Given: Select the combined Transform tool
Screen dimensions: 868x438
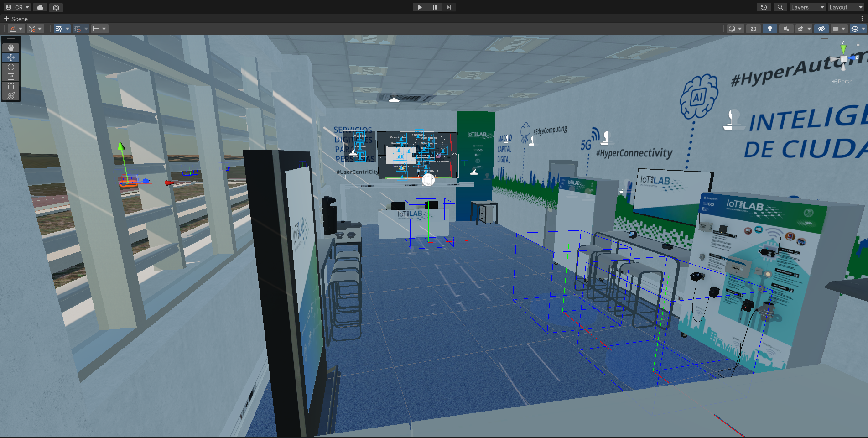Looking at the screenshot, I should [11, 96].
